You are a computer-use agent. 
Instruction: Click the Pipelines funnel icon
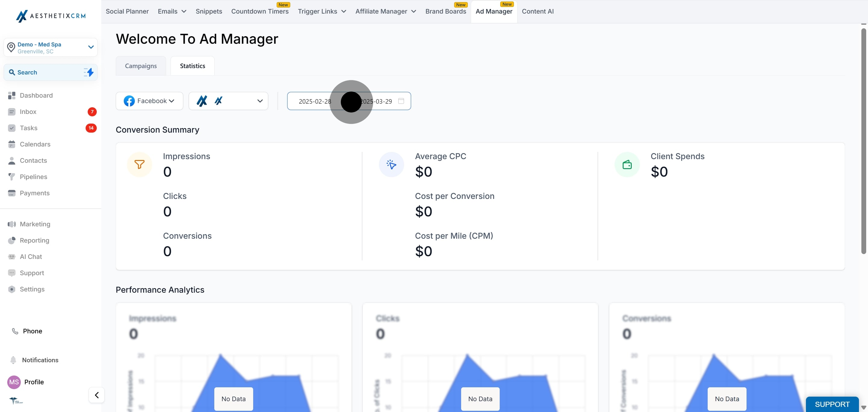point(11,177)
